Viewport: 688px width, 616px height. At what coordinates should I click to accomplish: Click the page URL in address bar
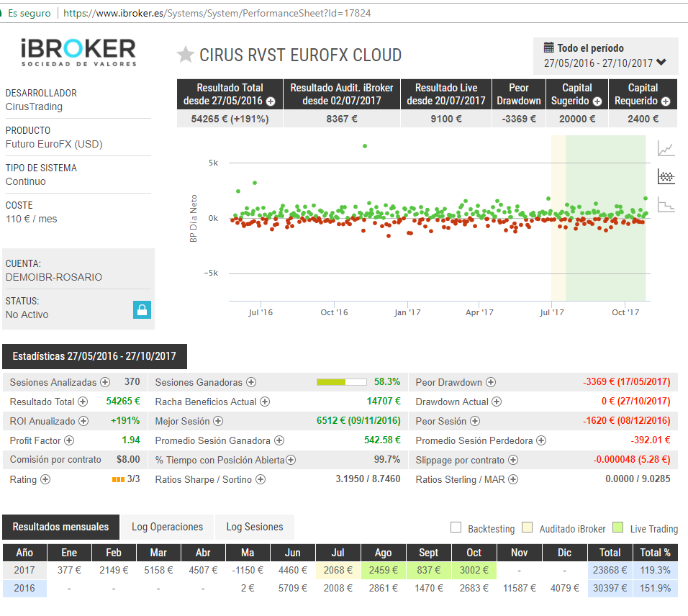[x=217, y=13]
